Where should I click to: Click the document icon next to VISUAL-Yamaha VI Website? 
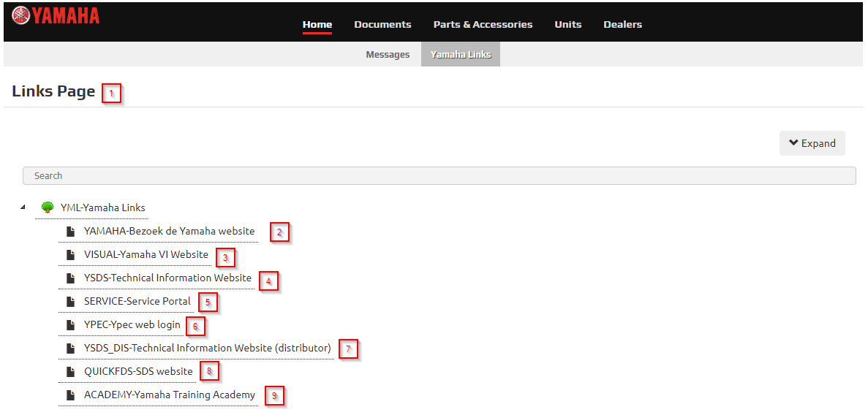point(70,254)
